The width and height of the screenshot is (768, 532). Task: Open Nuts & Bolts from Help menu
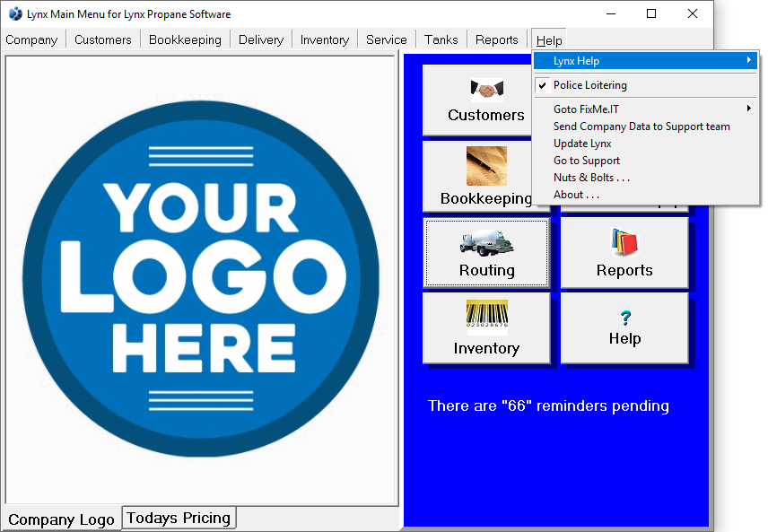pyautogui.click(x=591, y=178)
